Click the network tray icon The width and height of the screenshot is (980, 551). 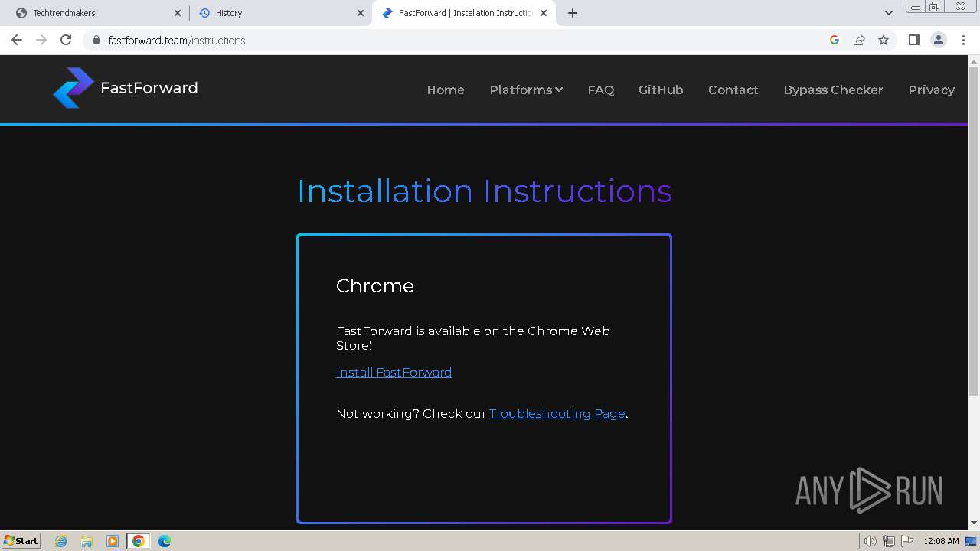click(888, 541)
